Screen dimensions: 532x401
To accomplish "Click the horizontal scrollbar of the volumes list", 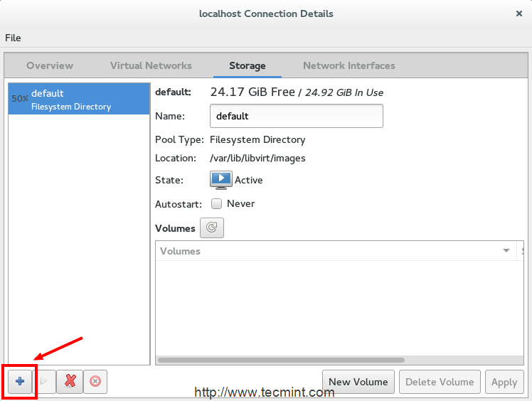I will [281, 360].
